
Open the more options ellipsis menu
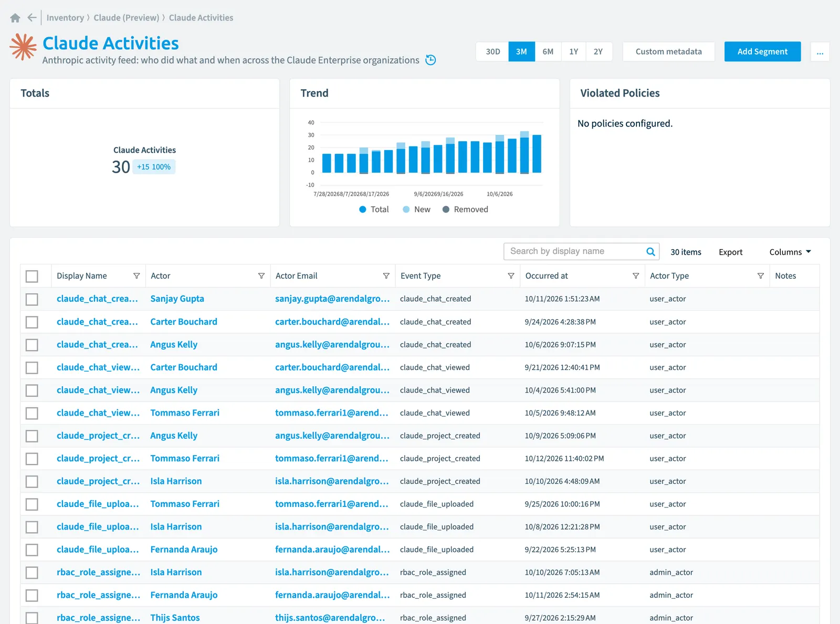[820, 51]
